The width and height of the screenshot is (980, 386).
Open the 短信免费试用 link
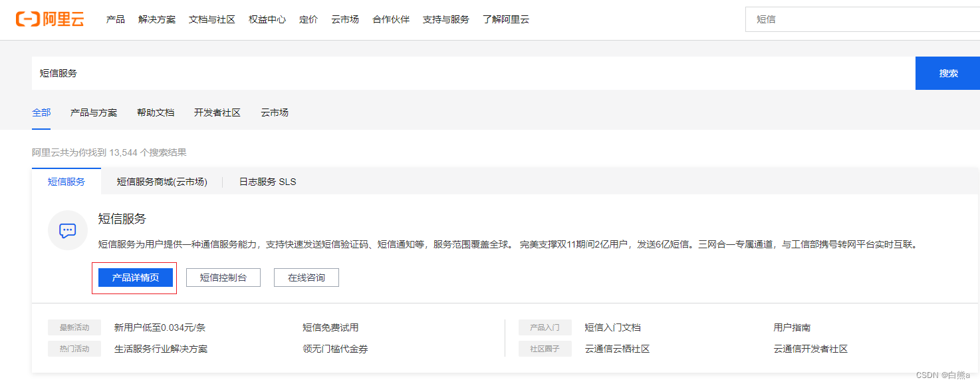(330, 327)
